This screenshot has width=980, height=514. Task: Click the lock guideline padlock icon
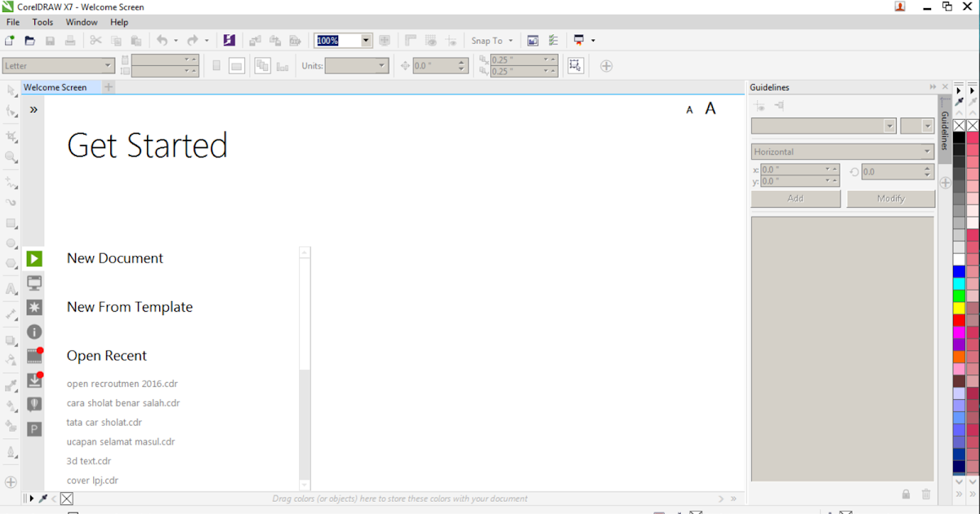tap(906, 494)
